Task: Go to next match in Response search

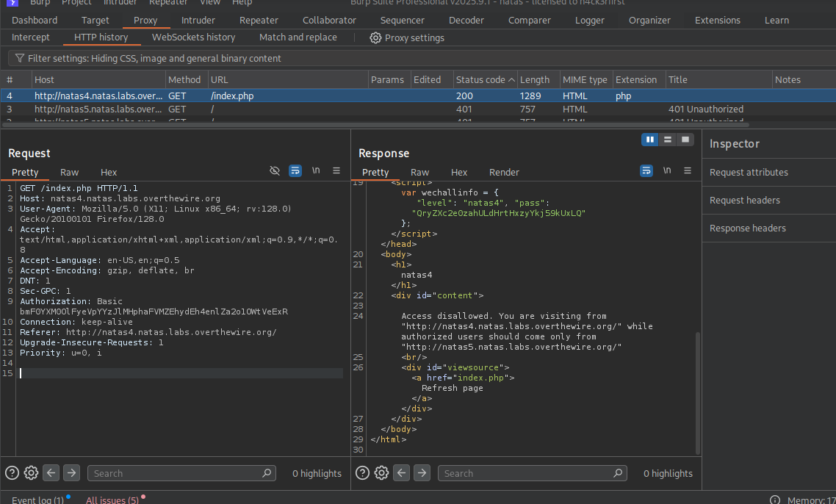Action: pyautogui.click(x=422, y=473)
